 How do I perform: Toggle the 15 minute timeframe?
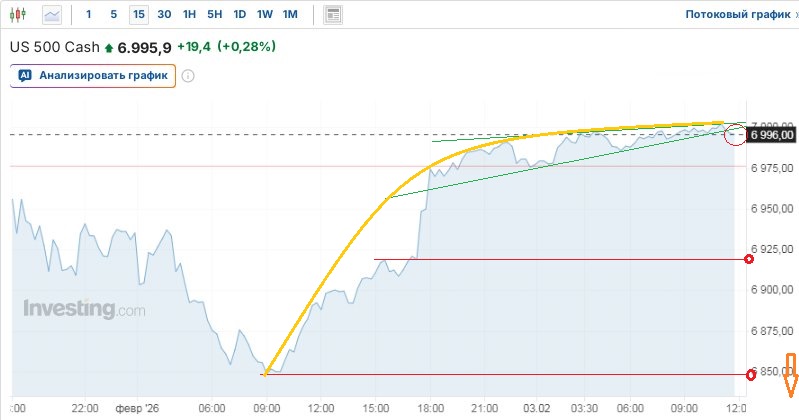pyautogui.click(x=138, y=14)
